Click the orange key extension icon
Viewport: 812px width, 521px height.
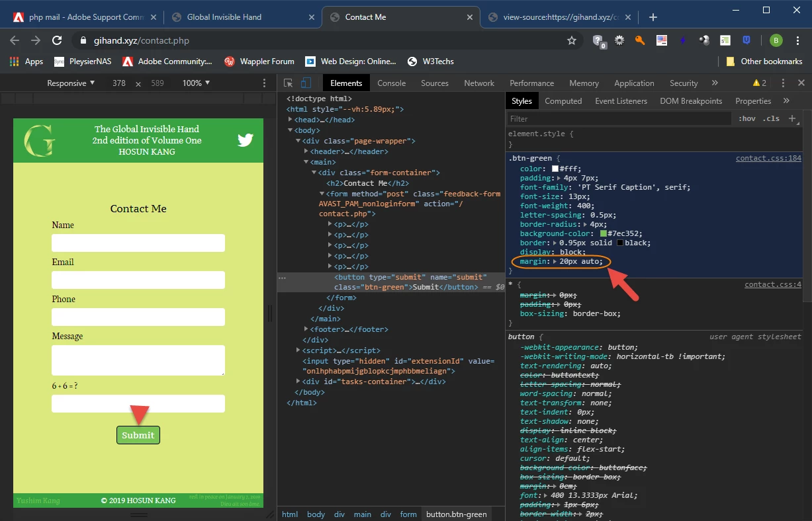pyautogui.click(x=640, y=40)
